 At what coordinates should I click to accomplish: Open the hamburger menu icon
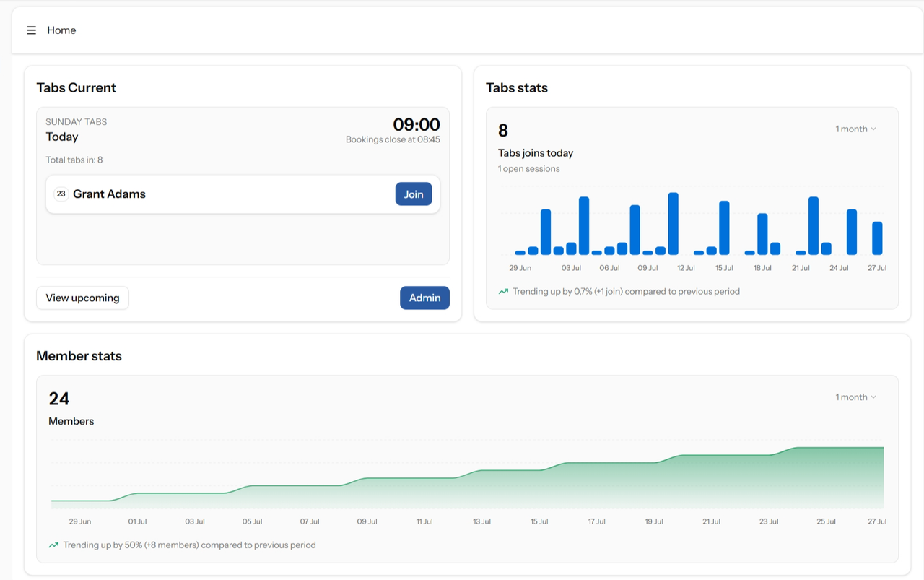tap(32, 30)
